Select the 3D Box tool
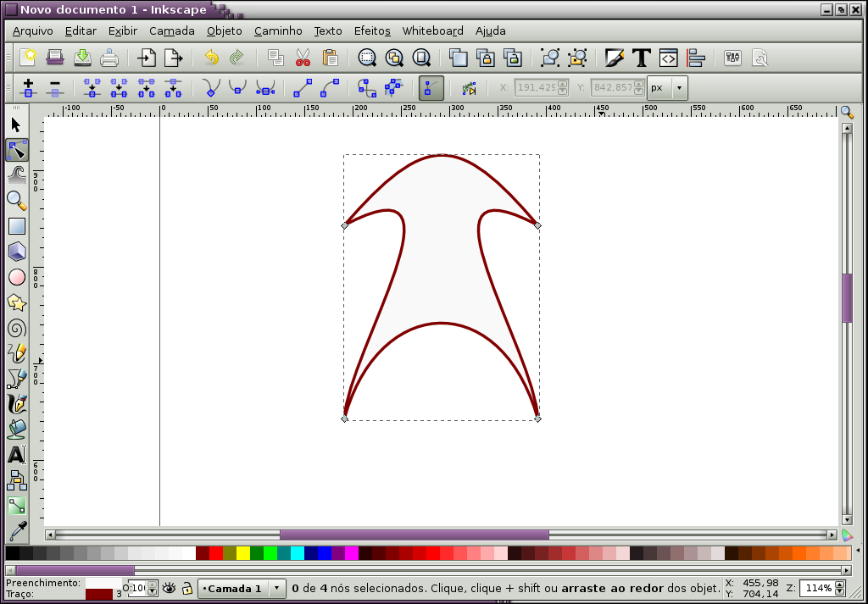 point(17,252)
